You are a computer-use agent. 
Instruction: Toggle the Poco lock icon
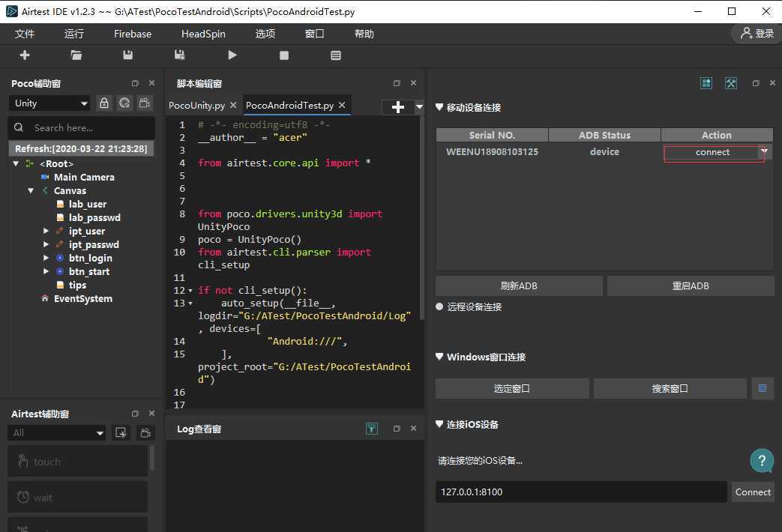pos(104,103)
